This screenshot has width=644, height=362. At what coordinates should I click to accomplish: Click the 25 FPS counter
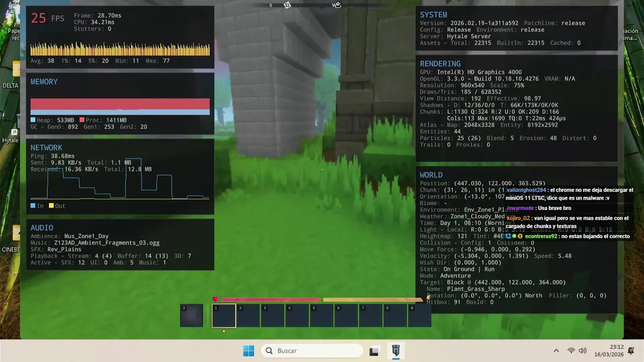click(x=48, y=18)
